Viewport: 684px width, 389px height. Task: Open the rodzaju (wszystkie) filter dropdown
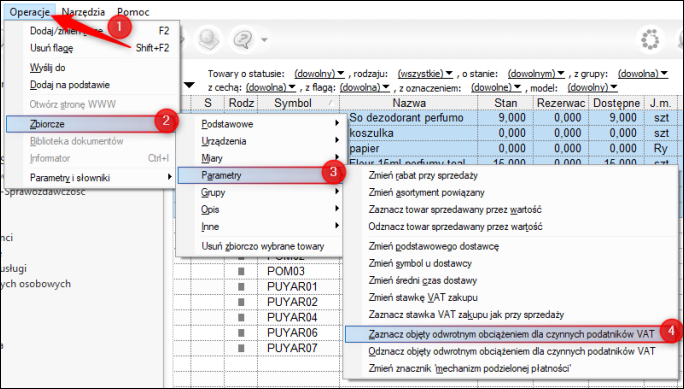(425, 73)
